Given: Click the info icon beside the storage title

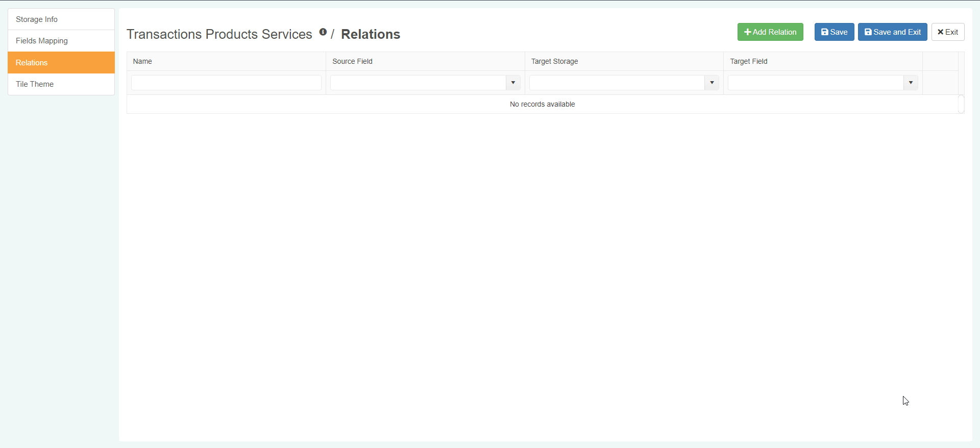Looking at the screenshot, I should 323,32.
